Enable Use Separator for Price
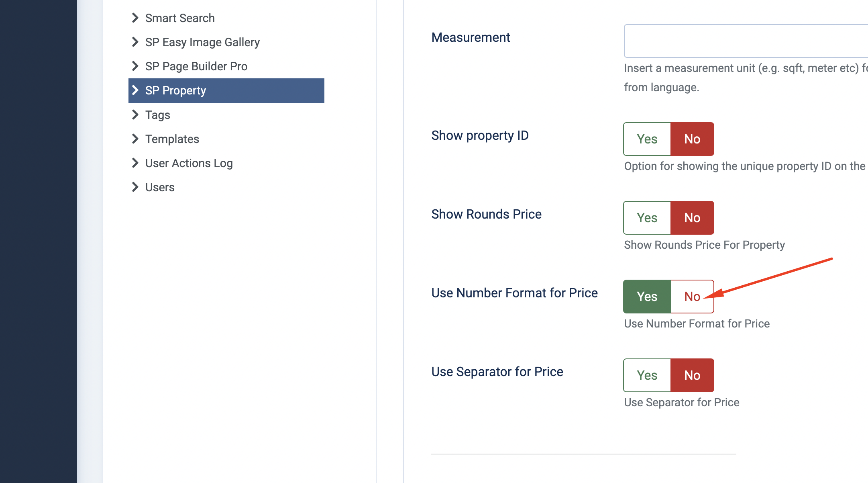This screenshot has height=483, width=868. pos(647,375)
